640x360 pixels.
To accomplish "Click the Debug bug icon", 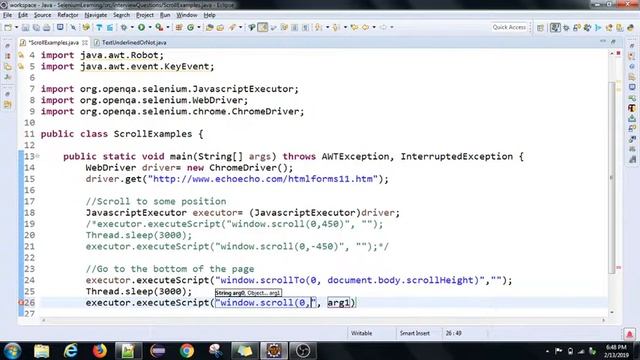I will click(124, 27).
